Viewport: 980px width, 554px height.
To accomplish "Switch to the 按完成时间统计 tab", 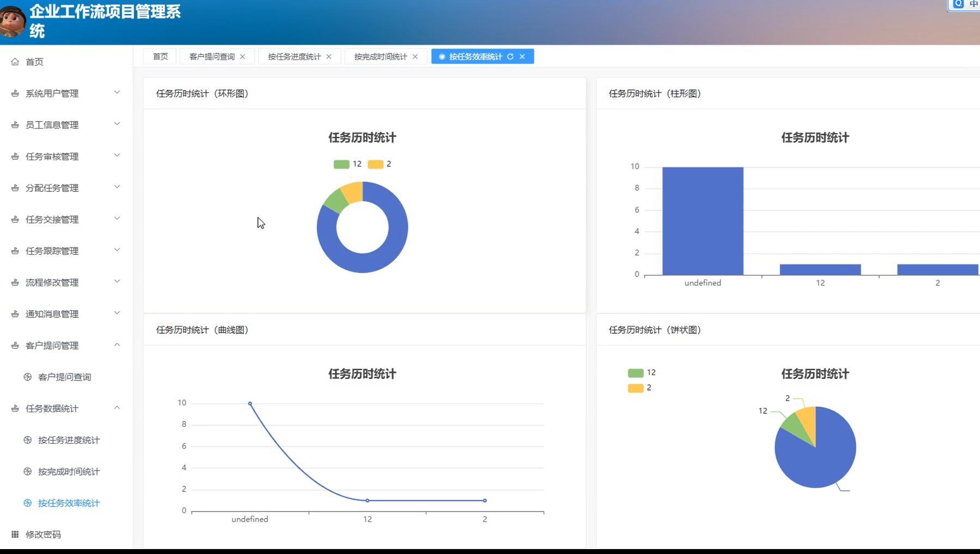I will (x=380, y=56).
